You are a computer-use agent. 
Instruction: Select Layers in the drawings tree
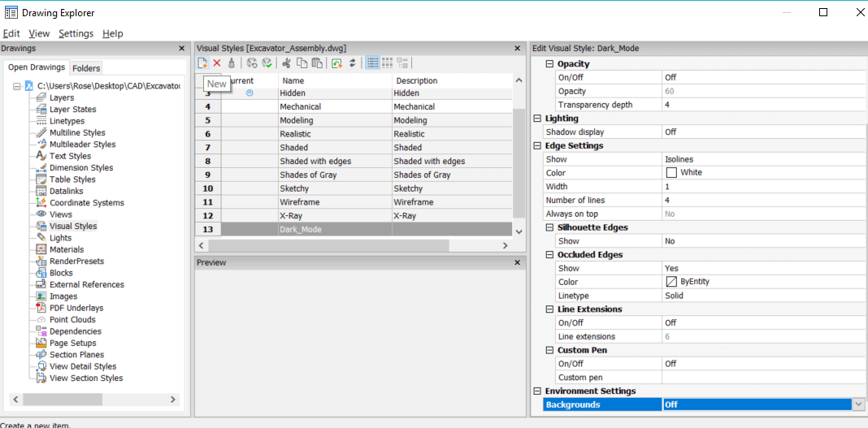62,98
